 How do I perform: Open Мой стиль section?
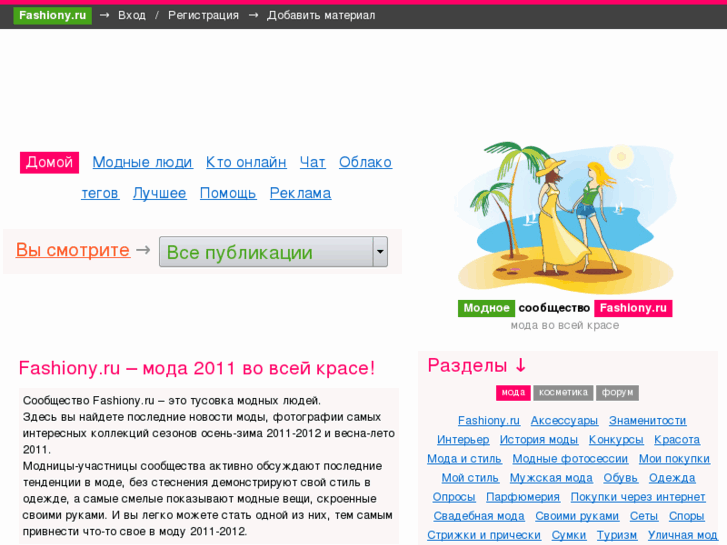pyautogui.click(x=470, y=477)
